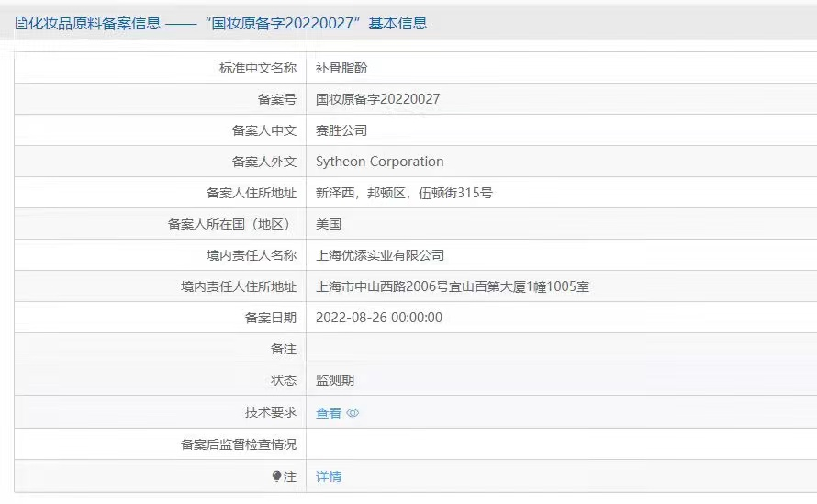
Task: Click the eye icon next to 查看
Action: 353,413
